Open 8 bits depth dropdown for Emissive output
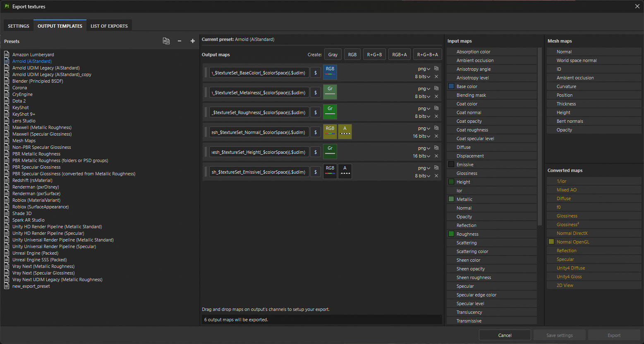Image resolution: width=644 pixels, height=344 pixels. (x=423, y=176)
